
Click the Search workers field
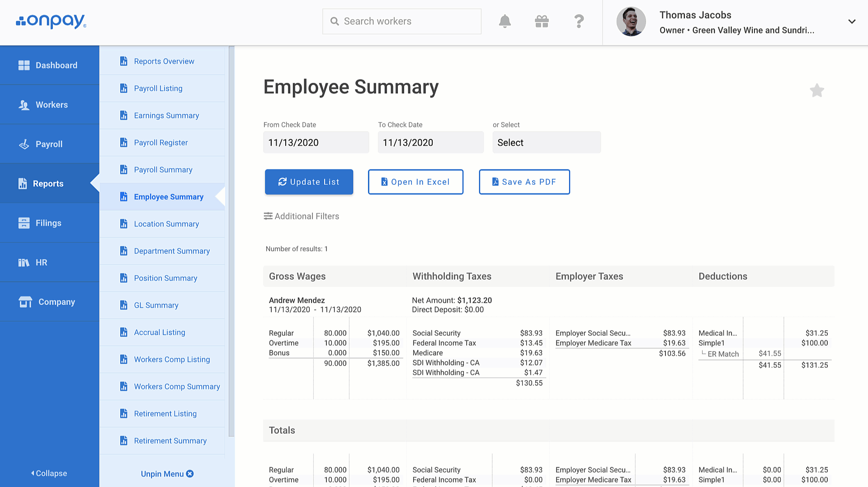click(402, 21)
